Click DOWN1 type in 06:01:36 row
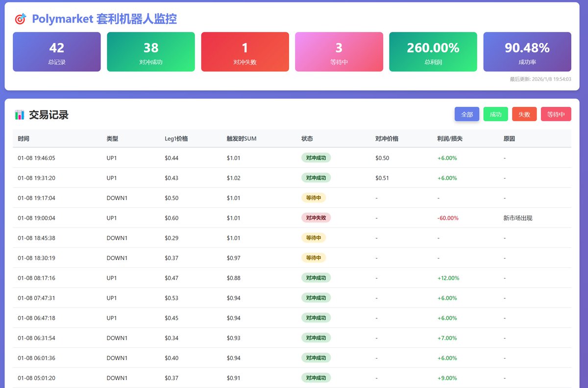Image resolution: width=588 pixels, height=388 pixels. coord(117,358)
